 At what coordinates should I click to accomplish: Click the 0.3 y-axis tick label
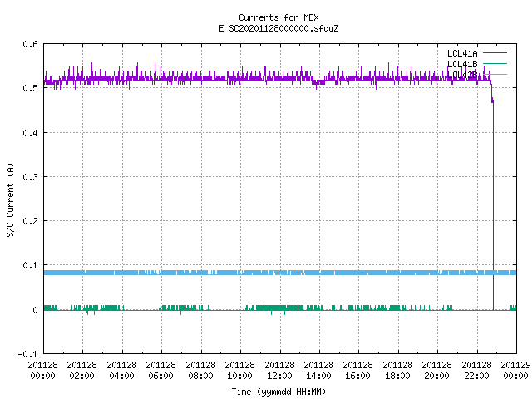pos(30,177)
